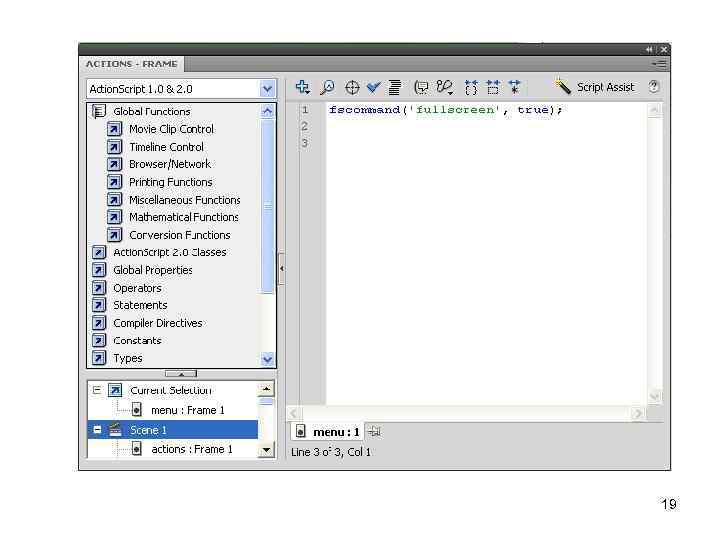Pin the active script with pin icon
Image resolution: width=720 pixels, height=540 pixels.
click(x=375, y=432)
